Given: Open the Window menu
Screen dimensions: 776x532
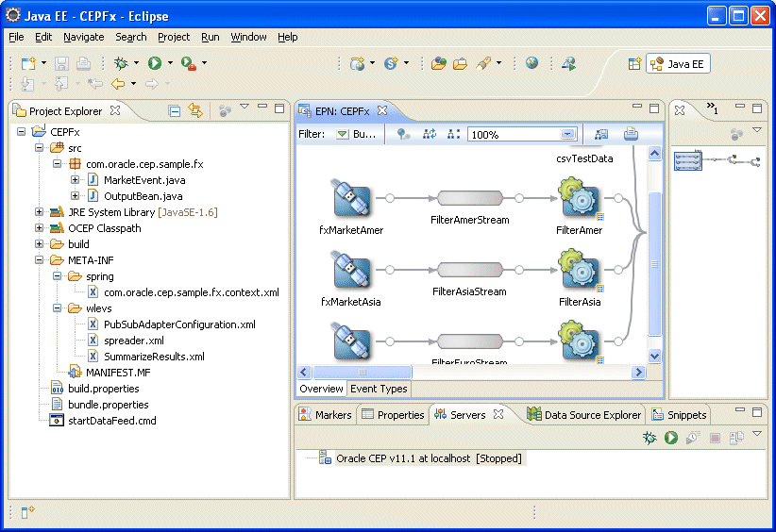Looking at the screenshot, I should click(248, 37).
